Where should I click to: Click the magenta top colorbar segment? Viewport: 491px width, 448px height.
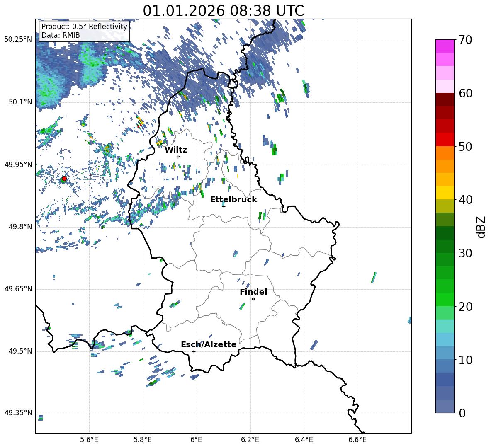(x=445, y=46)
